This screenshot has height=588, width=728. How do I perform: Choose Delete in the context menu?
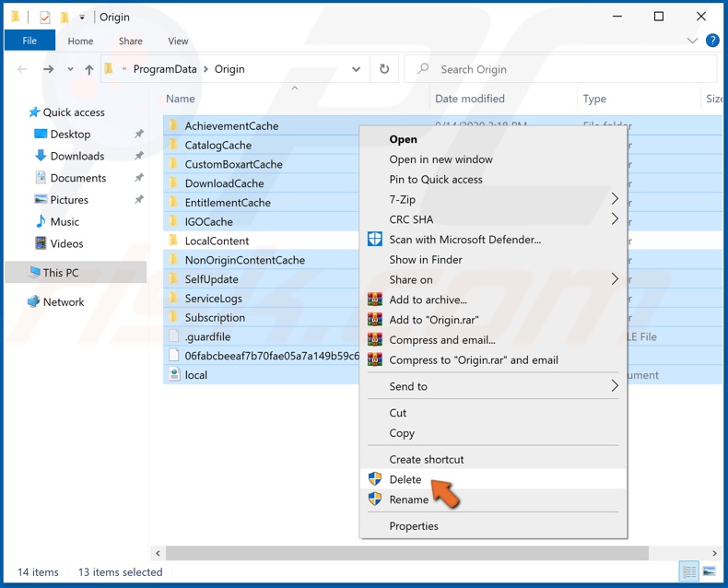[x=493, y=479]
